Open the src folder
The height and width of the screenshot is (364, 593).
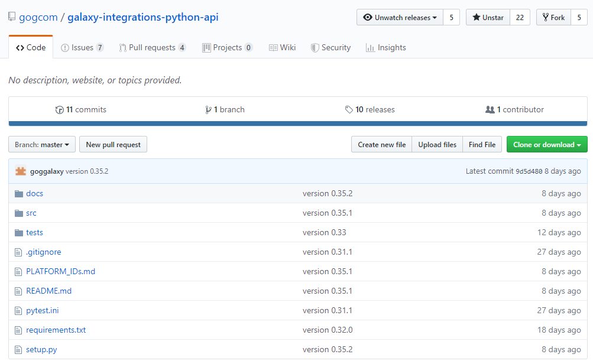tap(31, 213)
